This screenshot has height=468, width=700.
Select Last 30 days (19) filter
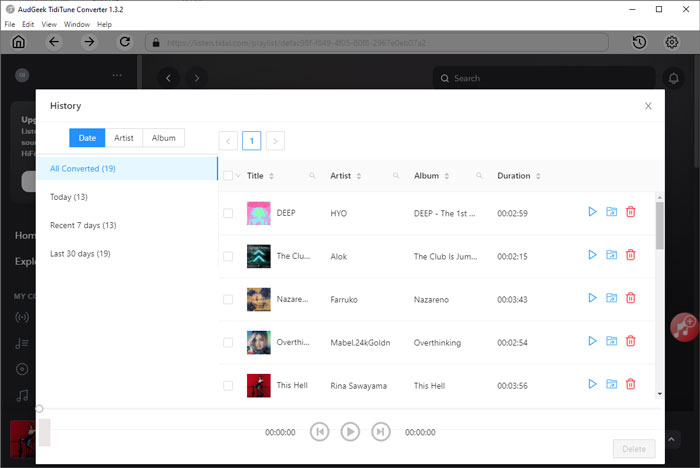click(x=127, y=254)
